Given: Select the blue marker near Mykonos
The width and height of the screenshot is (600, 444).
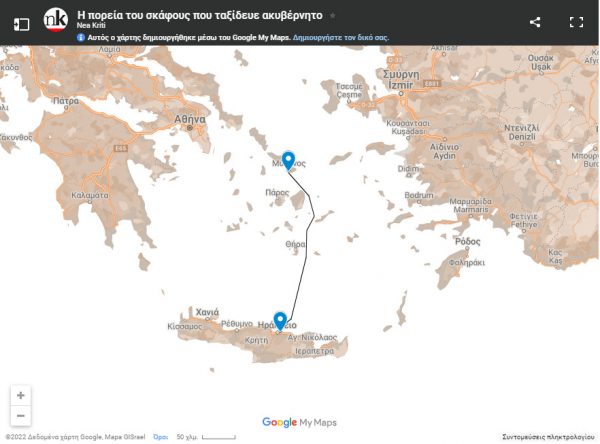Looking at the screenshot, I should point(288,160).
